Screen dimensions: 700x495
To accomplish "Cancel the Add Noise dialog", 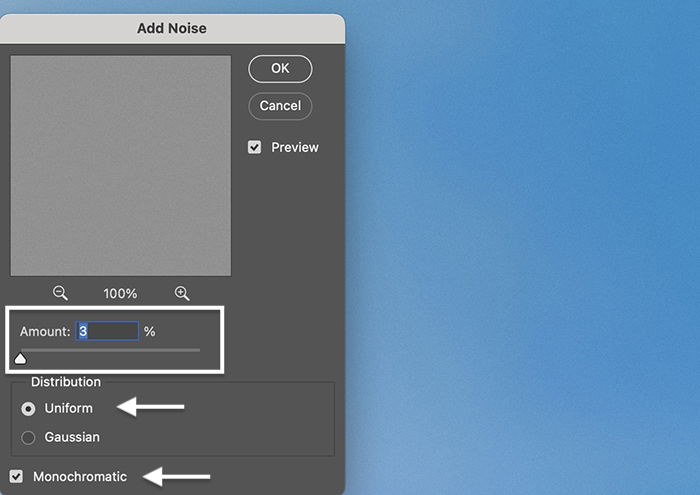I will tap(280, 106).
